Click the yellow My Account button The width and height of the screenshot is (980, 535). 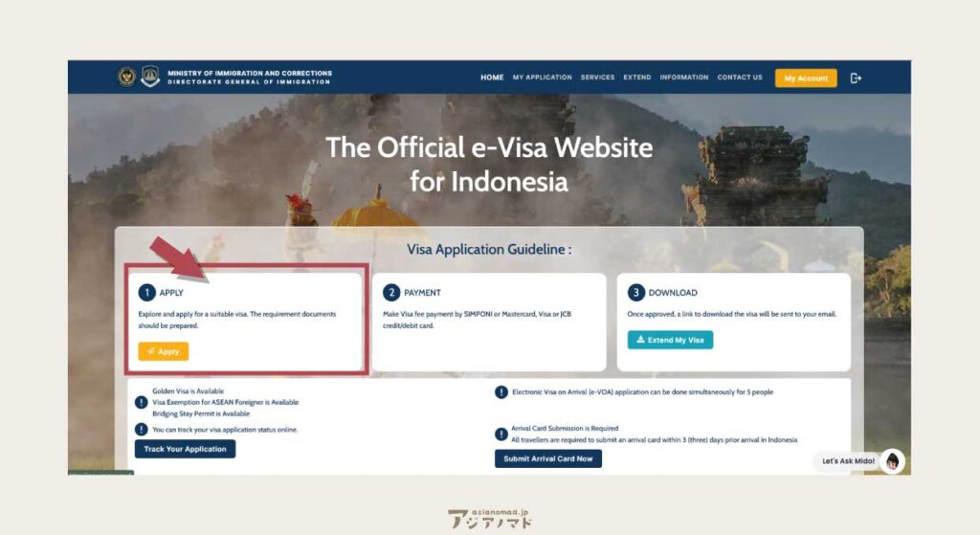pos(806,78)
